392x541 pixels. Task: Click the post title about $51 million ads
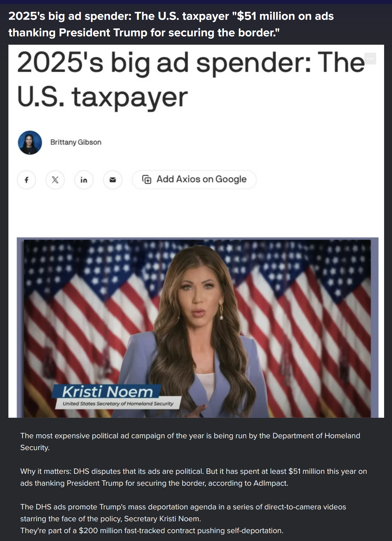171,24
